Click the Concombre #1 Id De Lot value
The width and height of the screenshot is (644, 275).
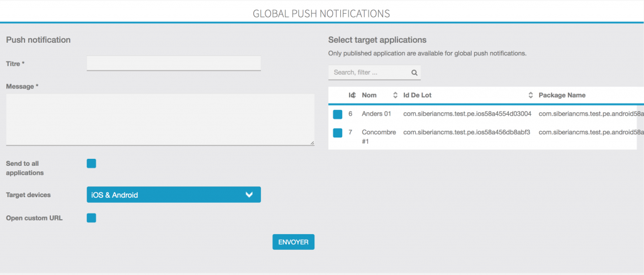click(467, 132)
